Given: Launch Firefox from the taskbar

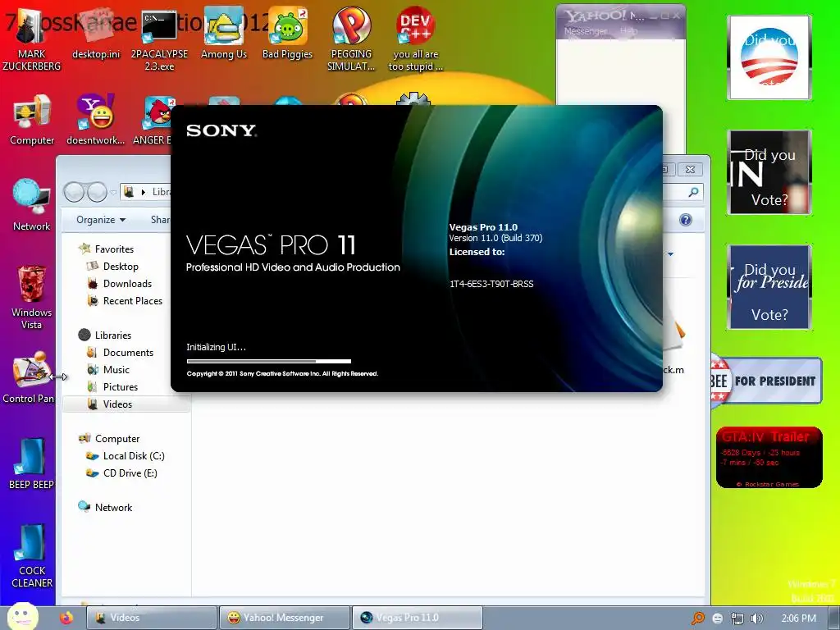Looking at the screenshot, I should [66, 618].
